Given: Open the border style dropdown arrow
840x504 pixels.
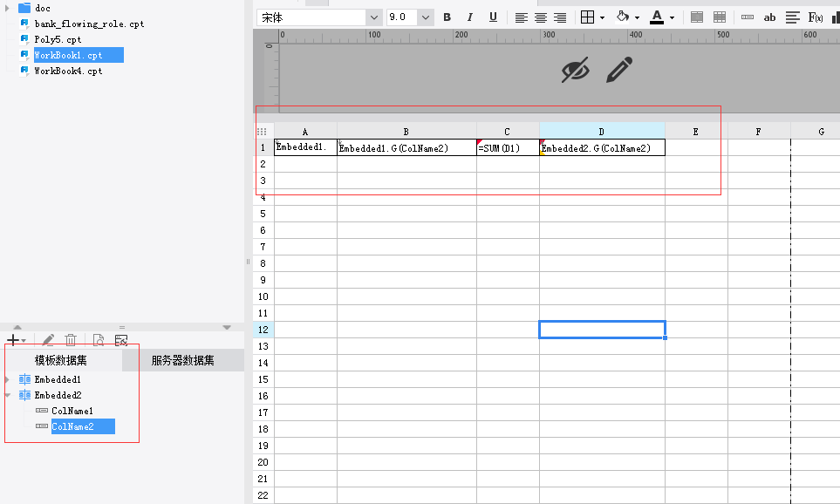Looking at the screenshot, I should 602,17.
